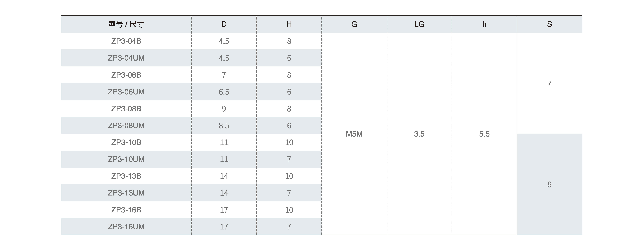Select the D column header
Viewport: 644px width, 246px height.
click(x=224, y=24)
